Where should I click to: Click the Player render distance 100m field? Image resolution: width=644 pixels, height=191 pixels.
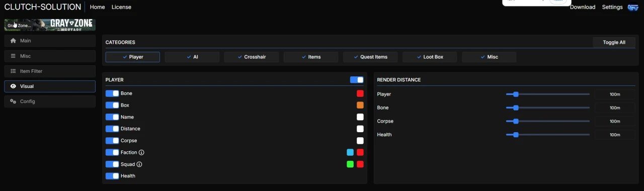(615, 94)
